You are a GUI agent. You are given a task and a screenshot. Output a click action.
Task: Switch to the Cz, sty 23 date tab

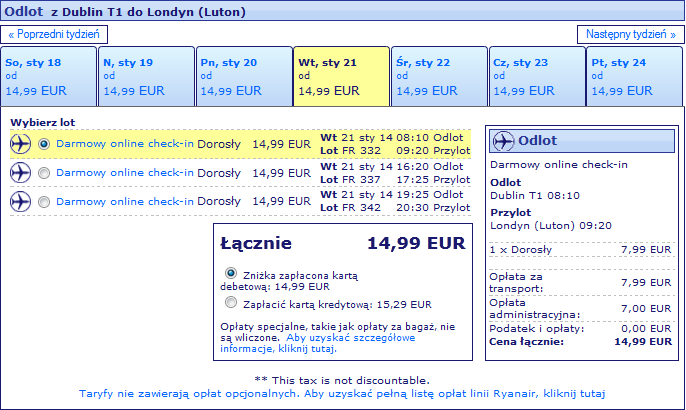pyautogui.click(x=537, y=77)
